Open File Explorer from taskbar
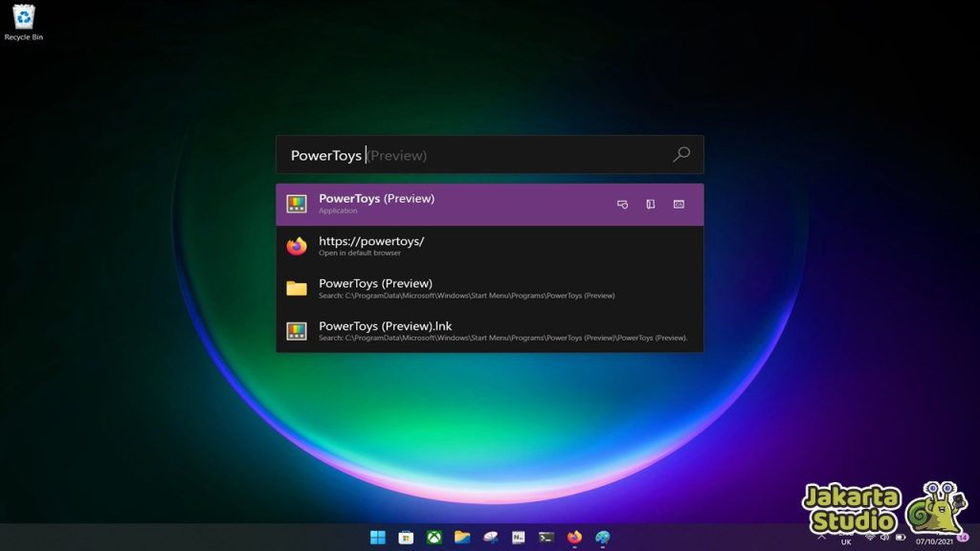The image size is (980, 551). pos(462,538)
